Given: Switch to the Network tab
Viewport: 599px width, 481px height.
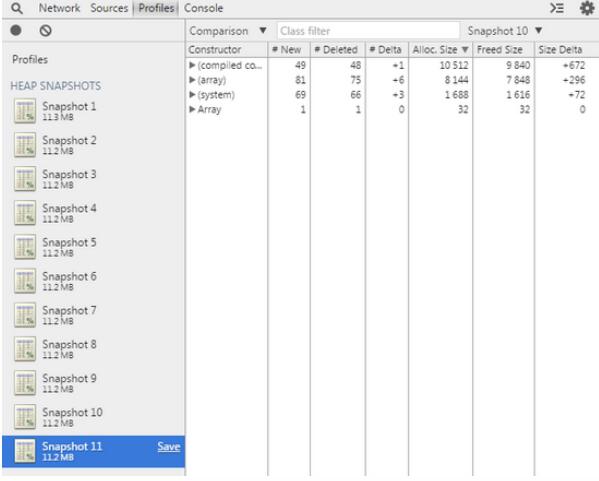Looking at the screenshot, I should (59, 8).
